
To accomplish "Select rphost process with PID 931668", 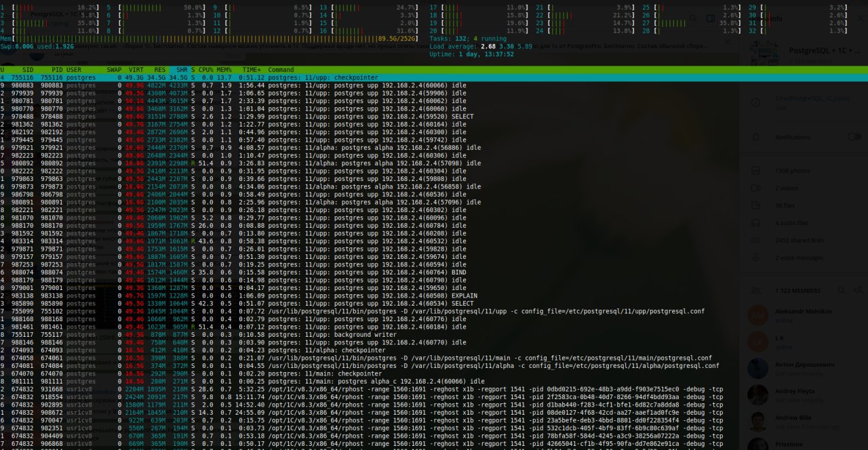I will (x=434, y=390).
